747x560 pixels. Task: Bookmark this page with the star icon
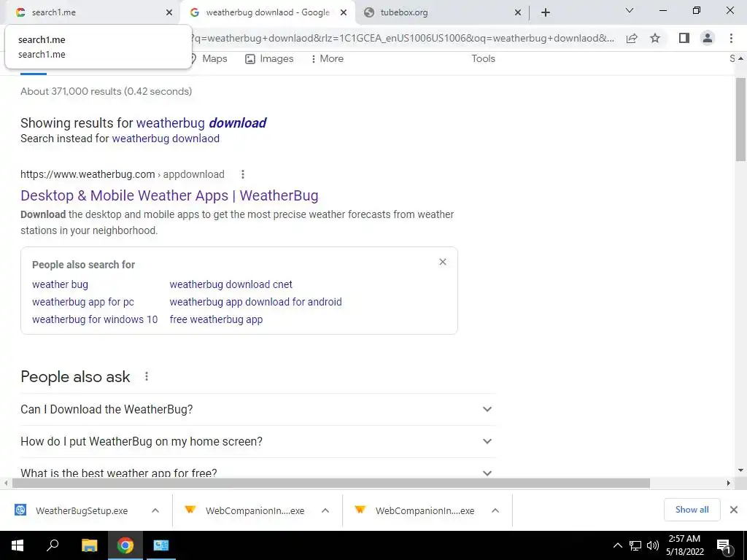655,38
